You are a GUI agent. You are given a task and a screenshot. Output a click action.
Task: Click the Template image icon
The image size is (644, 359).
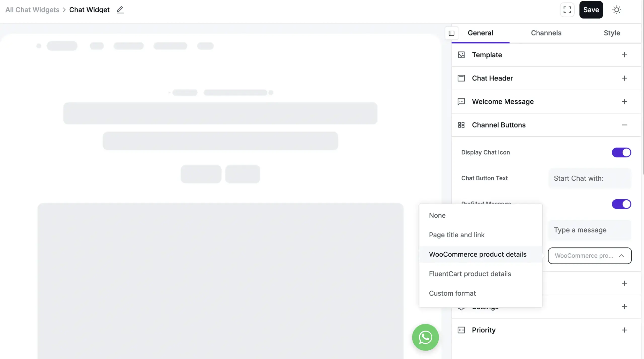pyautogui.click(x=461, y=55)
